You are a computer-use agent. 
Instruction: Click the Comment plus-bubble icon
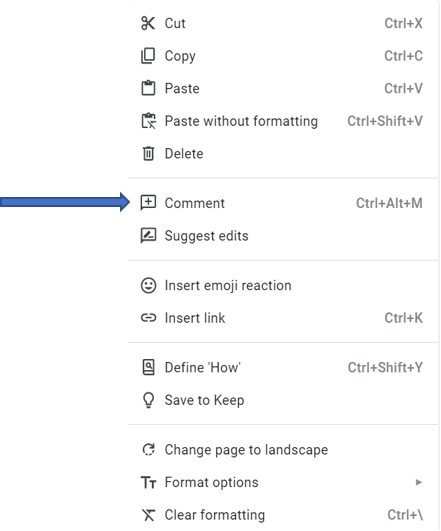coord(148,203)
